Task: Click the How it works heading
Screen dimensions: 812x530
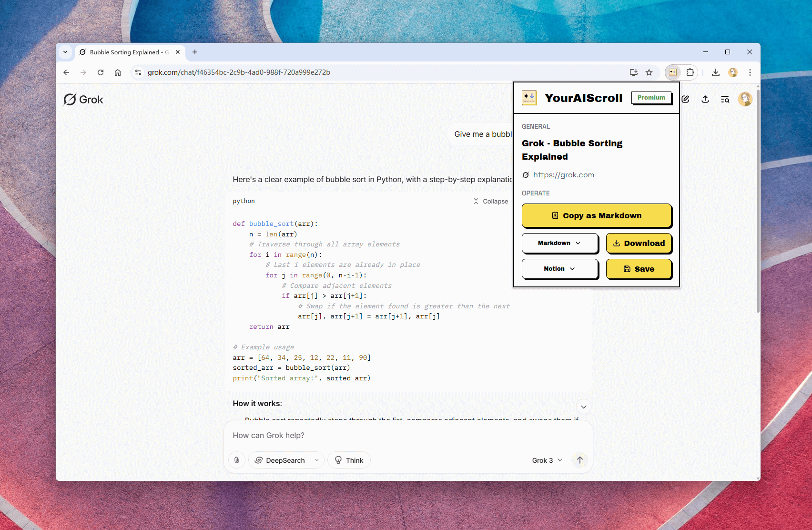Action: click(257, 404)
